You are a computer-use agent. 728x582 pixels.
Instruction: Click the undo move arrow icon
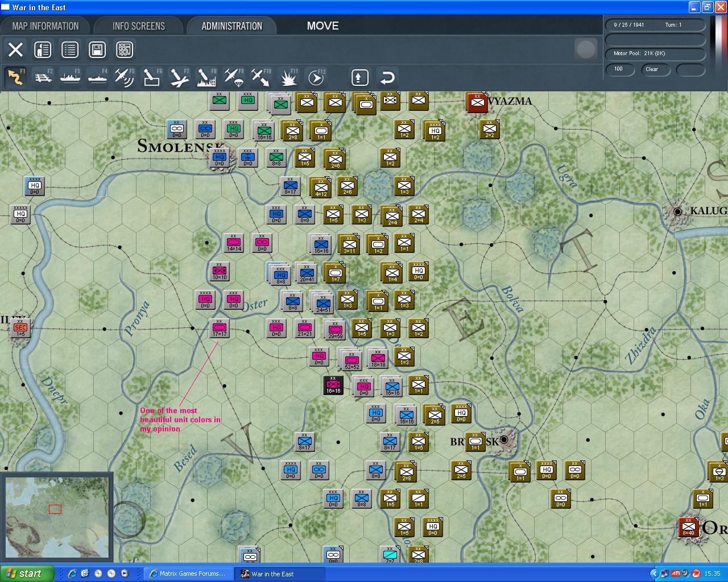pyautogui.click(x=387, y=77)
